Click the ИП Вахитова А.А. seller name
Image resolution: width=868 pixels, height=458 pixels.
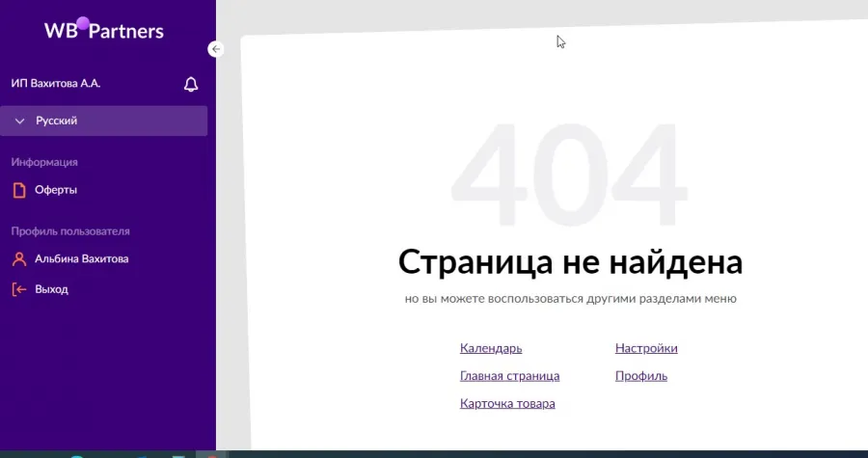coord(56,84)
